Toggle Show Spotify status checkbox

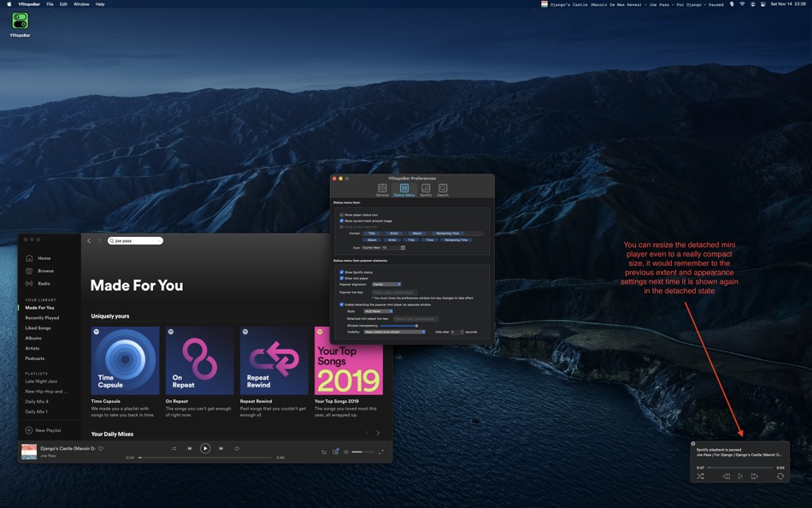click(342, 272)
